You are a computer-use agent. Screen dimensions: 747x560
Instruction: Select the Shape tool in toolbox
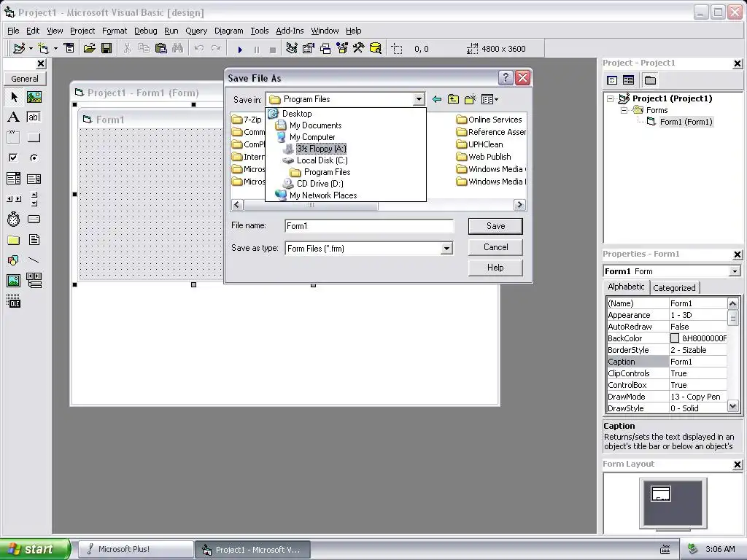(x=14, y=260)
